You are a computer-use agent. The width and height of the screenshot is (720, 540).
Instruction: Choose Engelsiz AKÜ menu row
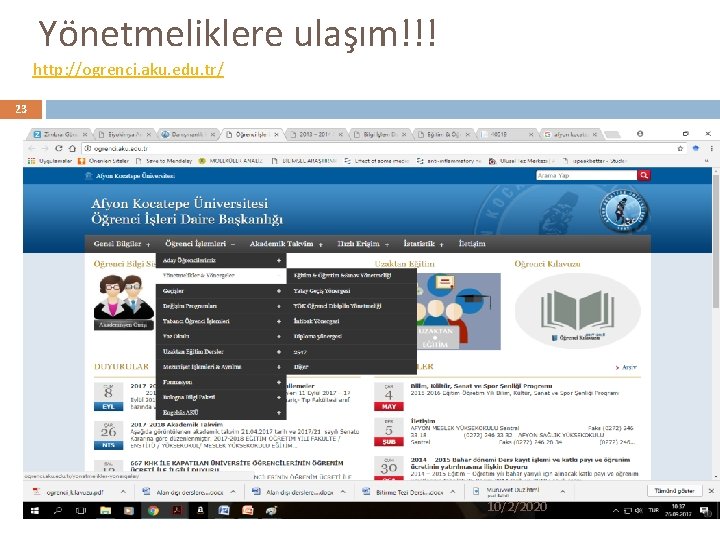[221, 412]
